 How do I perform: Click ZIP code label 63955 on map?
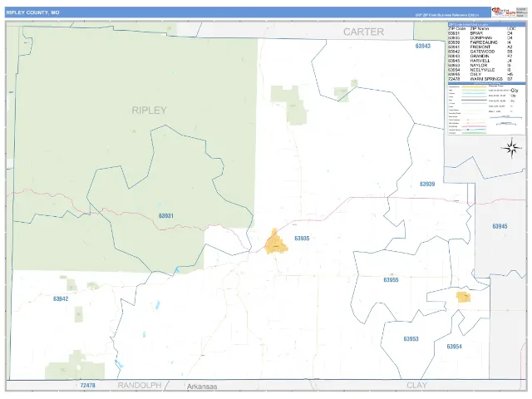[391, 280]
